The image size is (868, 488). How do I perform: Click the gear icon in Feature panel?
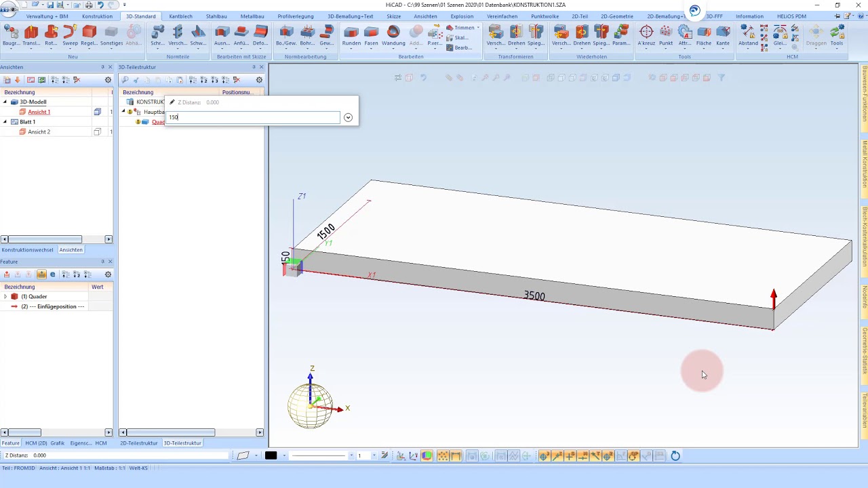(x=108, y=274)
